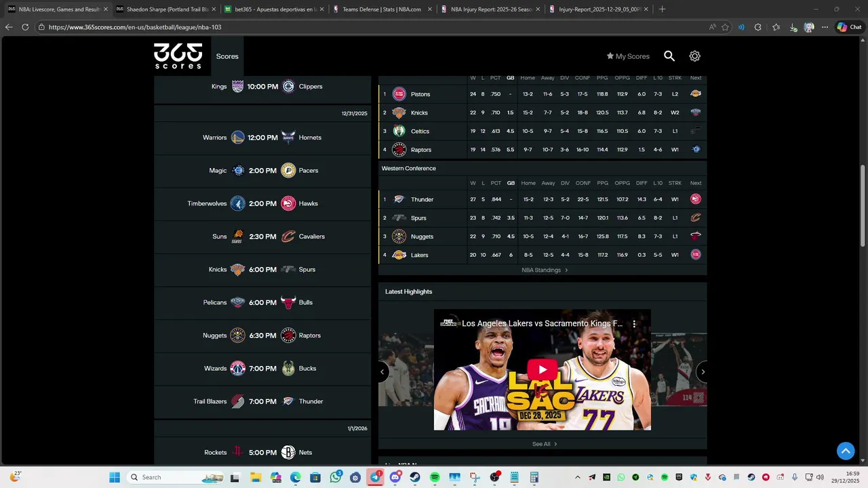Screen dimensions: 868x488
Task: Open the Pelicans vs Bulls game time
Action: [x=262, y=302]
